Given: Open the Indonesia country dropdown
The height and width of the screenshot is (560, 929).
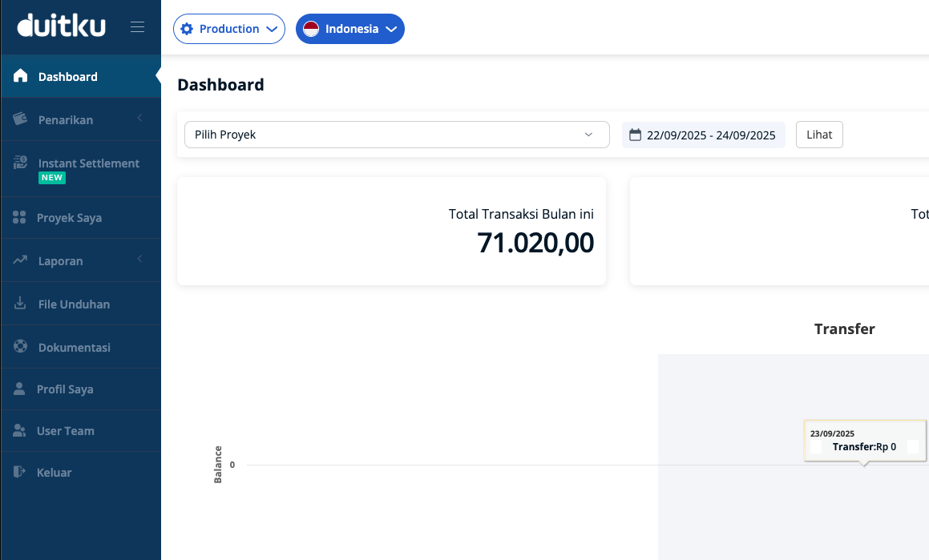Looking at the screenshot, I should click(x=350, y=29).
